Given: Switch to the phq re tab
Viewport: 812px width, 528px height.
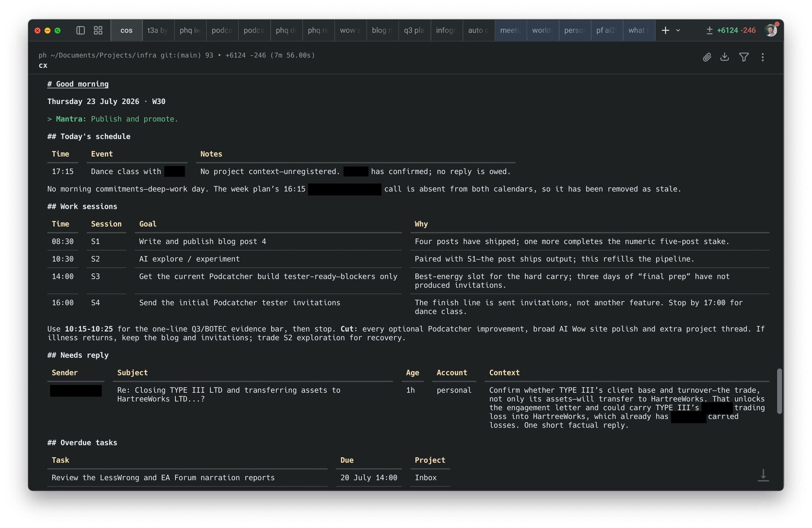Looking at the screenshot, I should tap(318, 30).
